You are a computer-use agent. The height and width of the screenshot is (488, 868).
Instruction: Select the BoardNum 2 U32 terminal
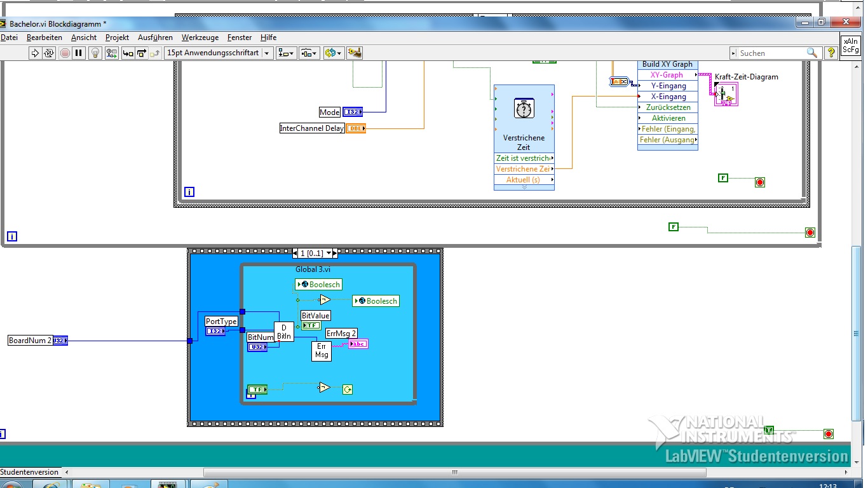point(60,341)
